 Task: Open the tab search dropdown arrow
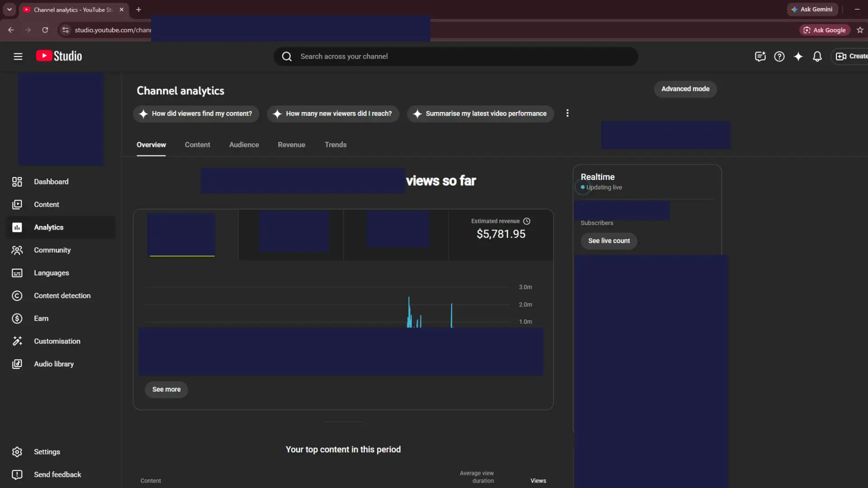click(9, 9)
